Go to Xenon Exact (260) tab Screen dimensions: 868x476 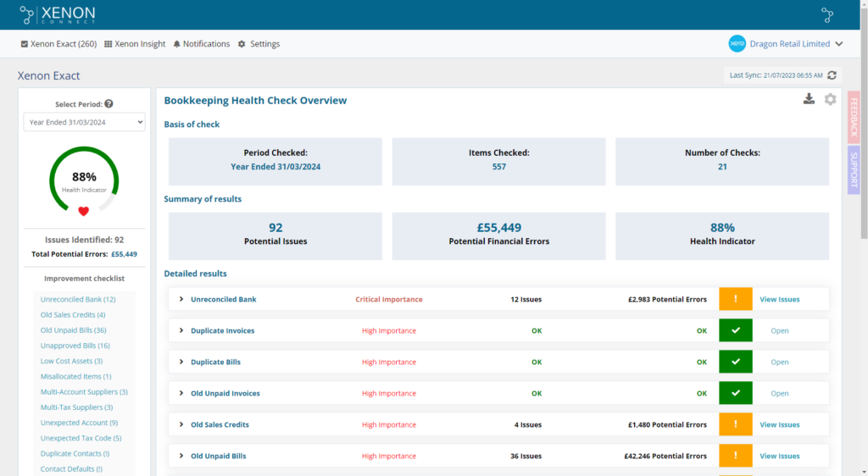58,44
